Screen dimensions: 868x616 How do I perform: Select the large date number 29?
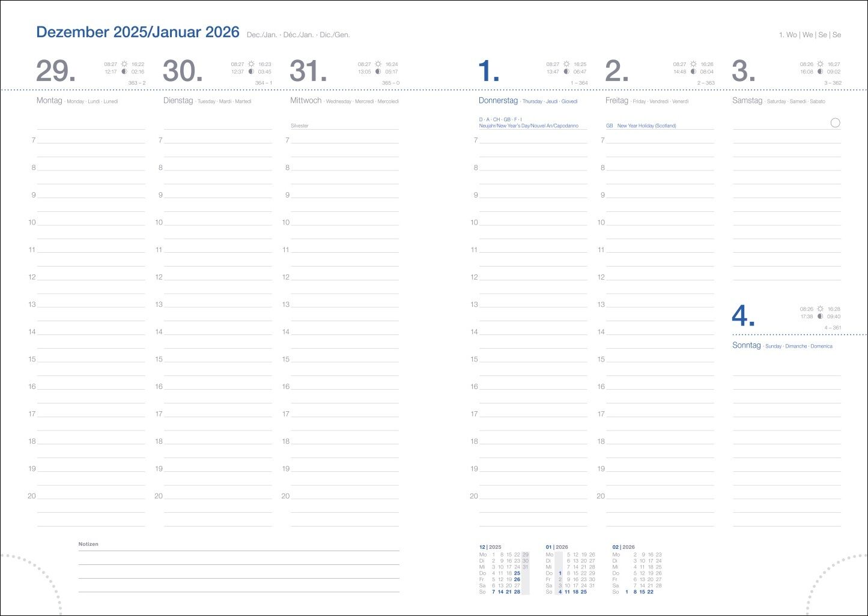click(56, 71)
